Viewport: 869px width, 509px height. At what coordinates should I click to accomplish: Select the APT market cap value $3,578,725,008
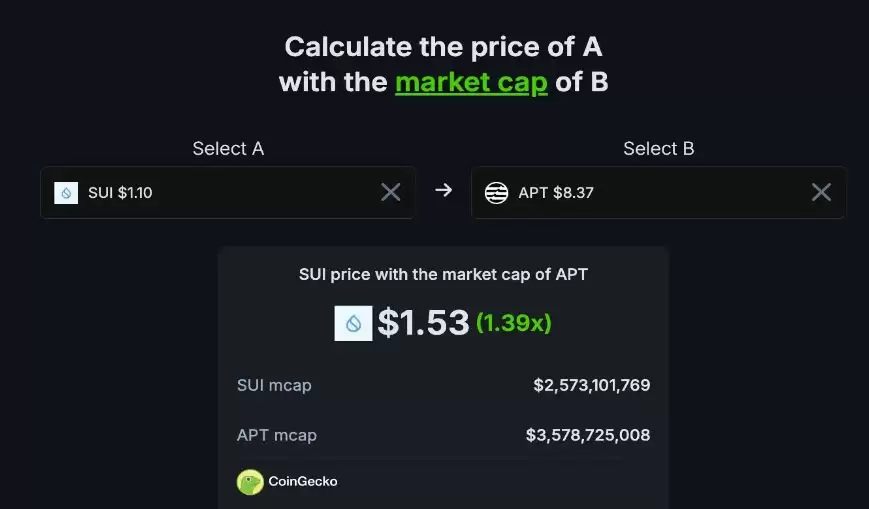[x=588, y=435]
